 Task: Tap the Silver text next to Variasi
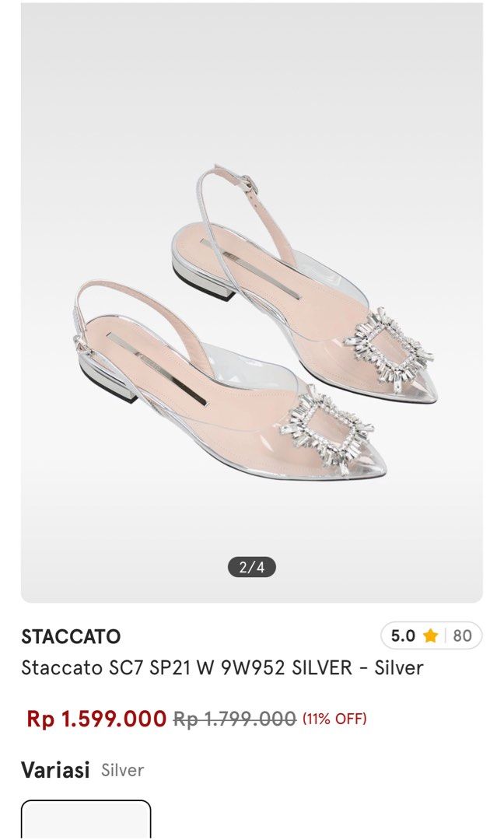[121, 770]
